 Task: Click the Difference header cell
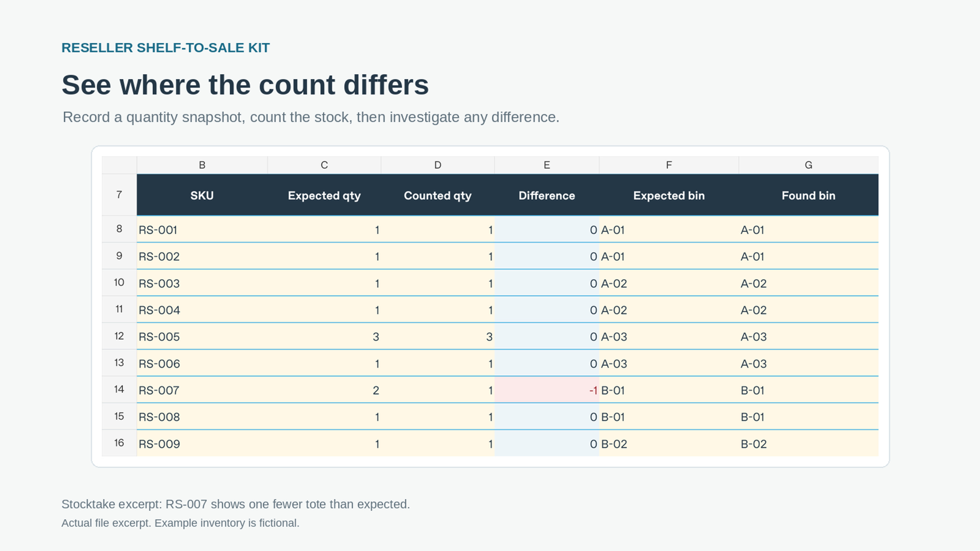click(547, 195)
